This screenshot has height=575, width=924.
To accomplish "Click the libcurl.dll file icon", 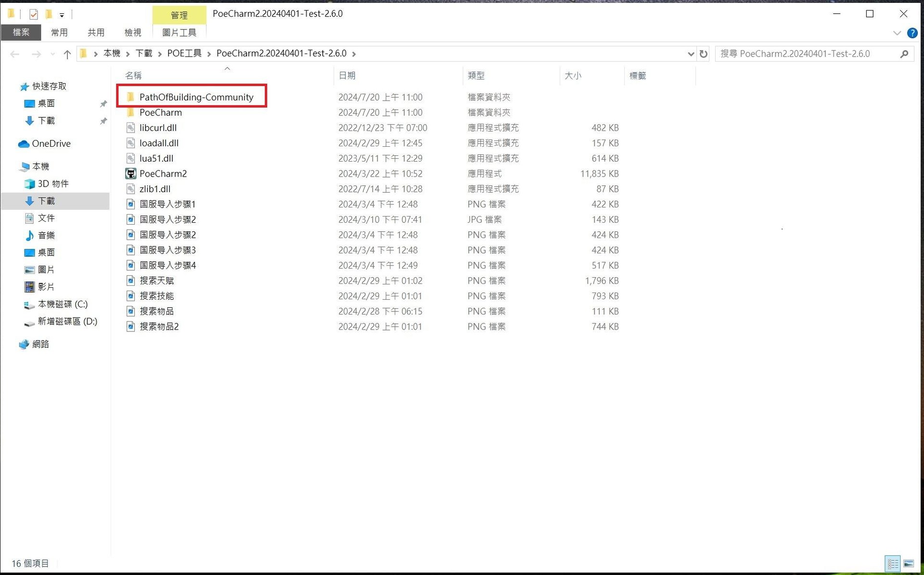I will pyautogui.click(x=130, y=128).
